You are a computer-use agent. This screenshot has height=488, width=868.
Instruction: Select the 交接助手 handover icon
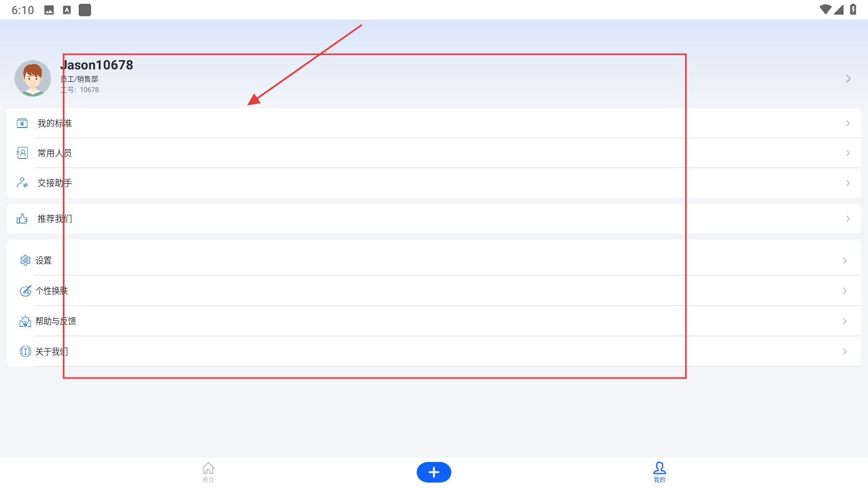pos(22,183)
